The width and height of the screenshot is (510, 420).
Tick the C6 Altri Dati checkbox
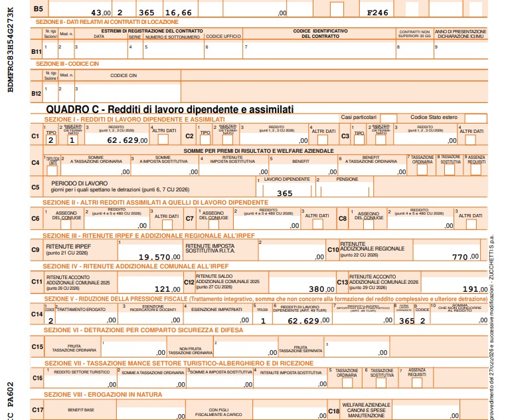167,225
